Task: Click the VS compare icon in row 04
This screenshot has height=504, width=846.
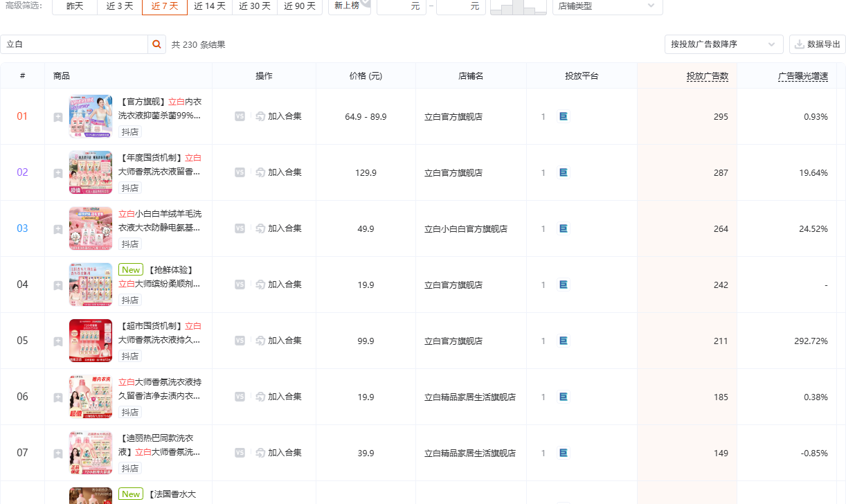Action: [240, 285]
